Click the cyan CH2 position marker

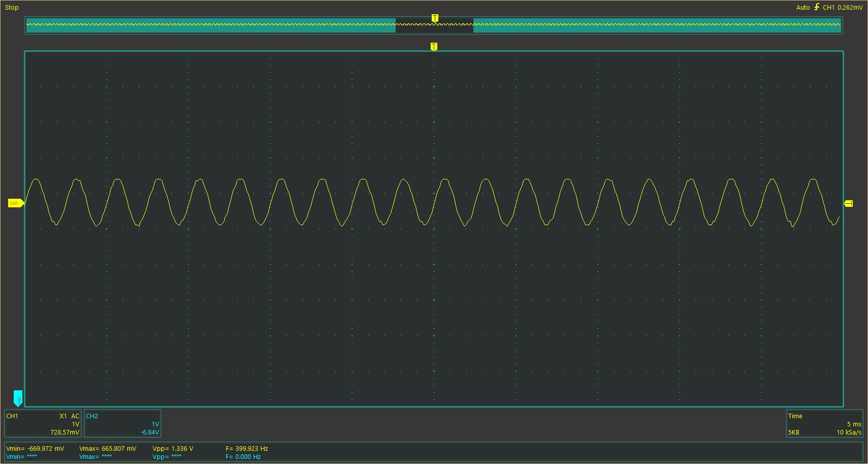[18, 398]
